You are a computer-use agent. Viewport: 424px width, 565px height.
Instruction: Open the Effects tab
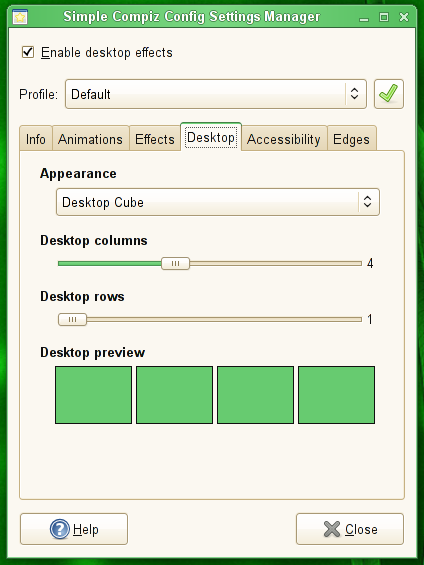point(155,139)
